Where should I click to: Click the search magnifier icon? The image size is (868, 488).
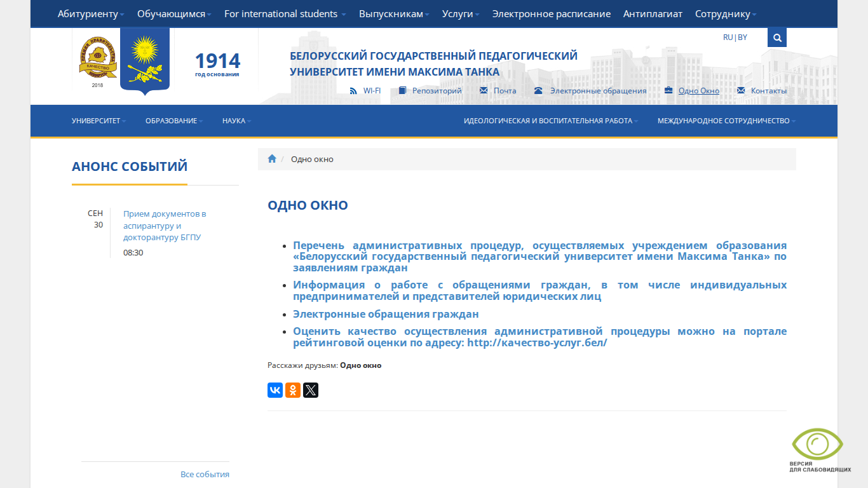[776, 37]
